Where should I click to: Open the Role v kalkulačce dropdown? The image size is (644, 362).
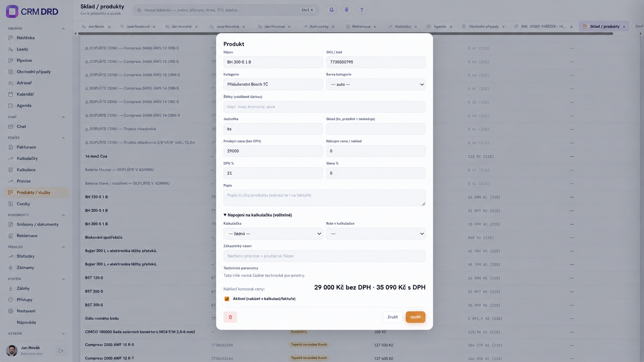[376, 234]
